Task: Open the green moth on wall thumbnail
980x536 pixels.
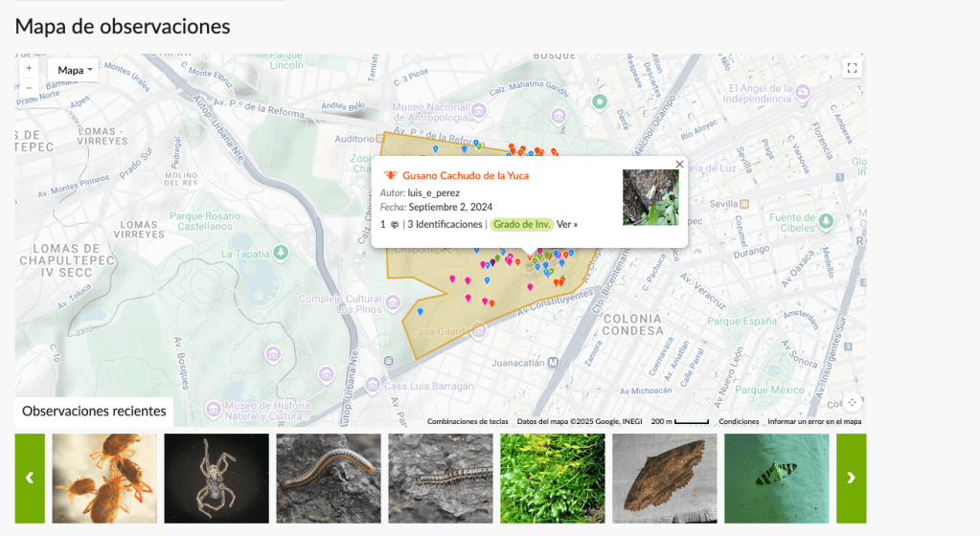Action: tap(776, 479)
